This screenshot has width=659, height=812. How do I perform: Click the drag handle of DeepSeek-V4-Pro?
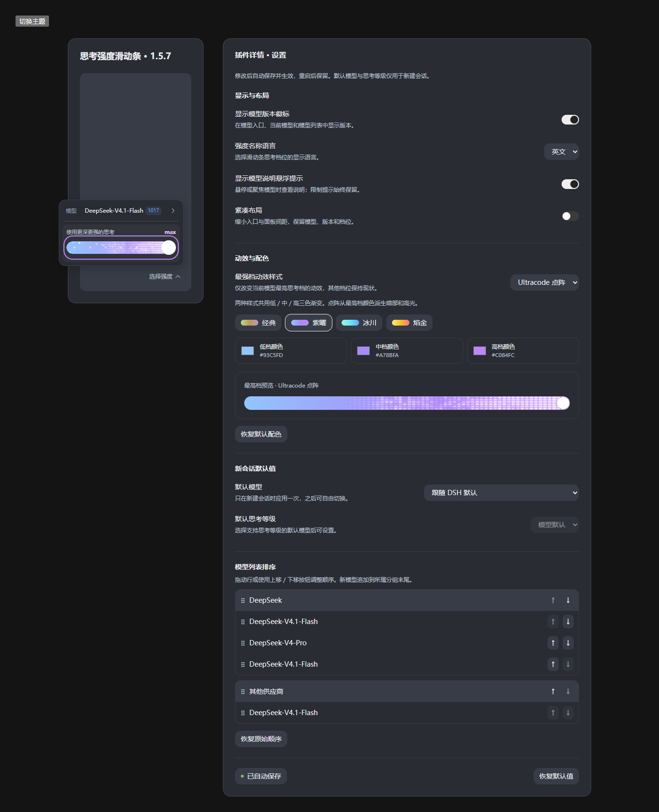pyautogui.click(x=243, y=643)
